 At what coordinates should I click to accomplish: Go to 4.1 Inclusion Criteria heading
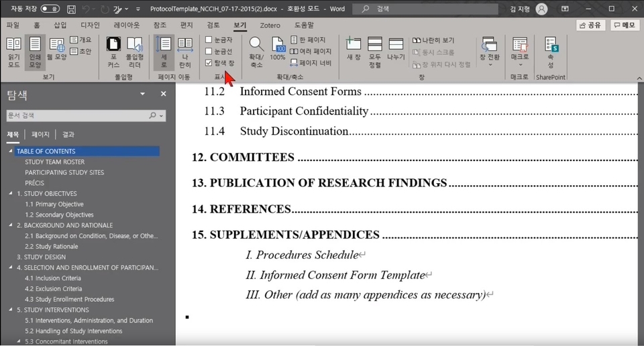pos(52,278)
